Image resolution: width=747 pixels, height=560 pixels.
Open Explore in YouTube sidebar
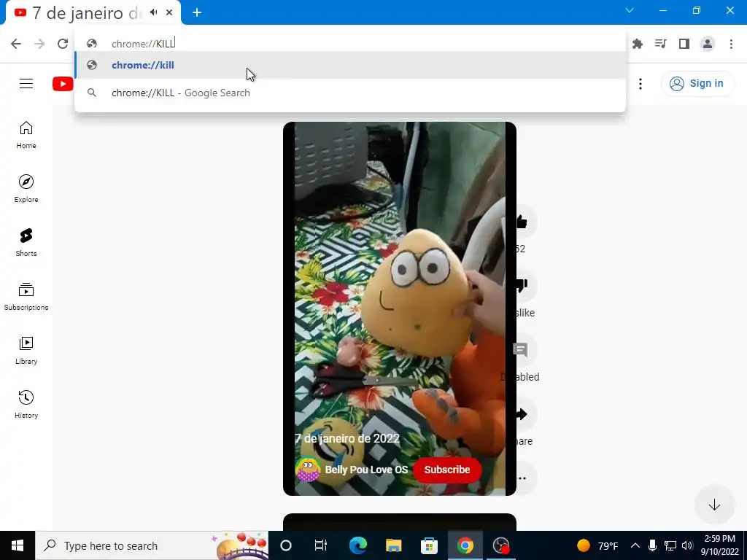click(26, 189)
